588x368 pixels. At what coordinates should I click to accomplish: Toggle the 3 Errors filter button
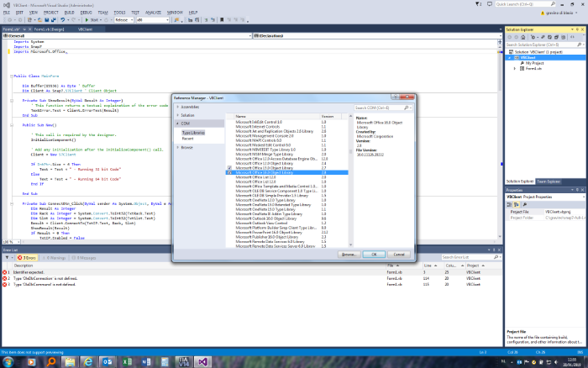pos(27,258)
